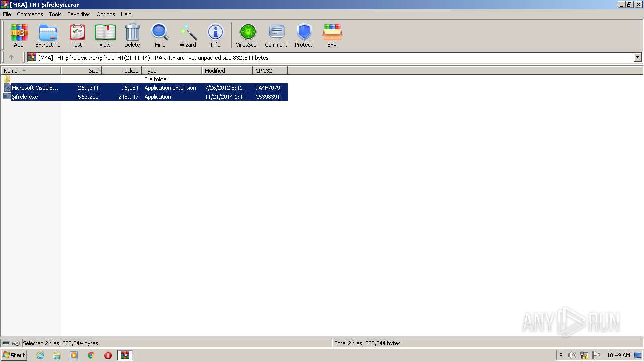
Task: Sort by Name column header
Action: click(31, 71)
